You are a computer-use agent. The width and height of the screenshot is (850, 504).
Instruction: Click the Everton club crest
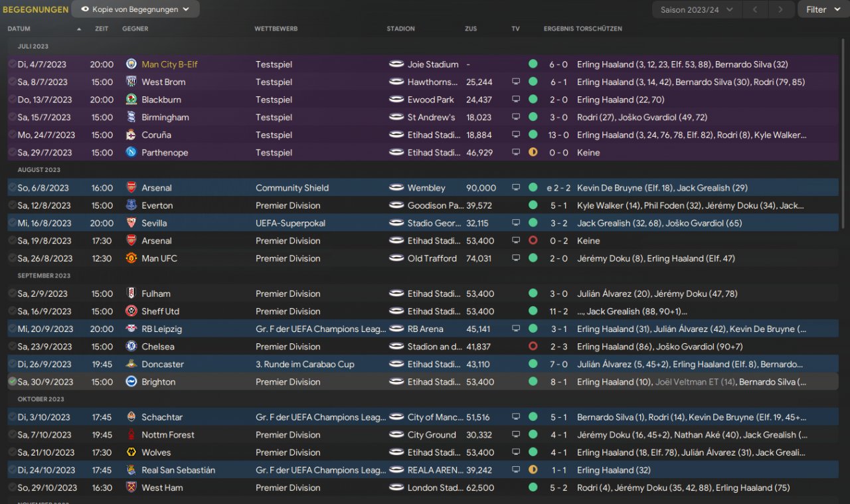131,205
